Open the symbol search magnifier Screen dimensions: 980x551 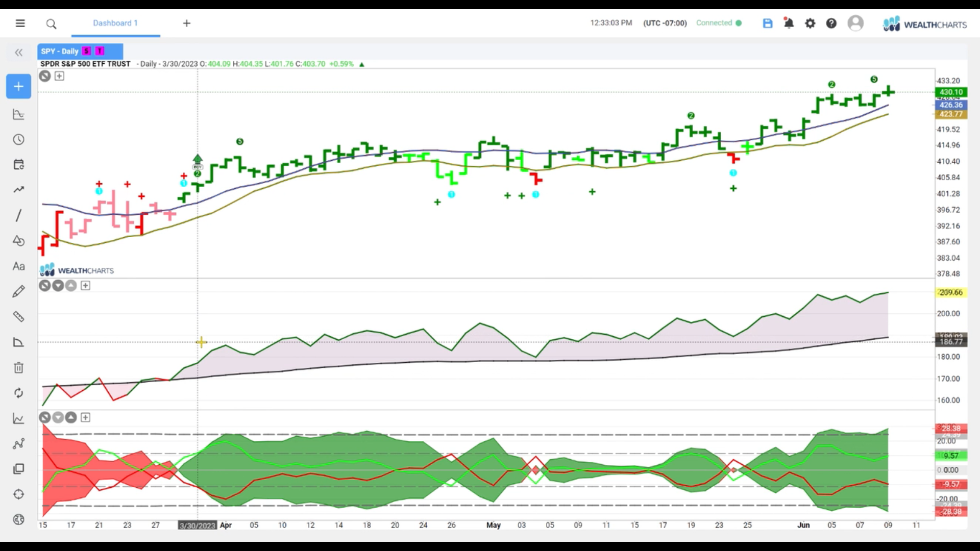51,24
